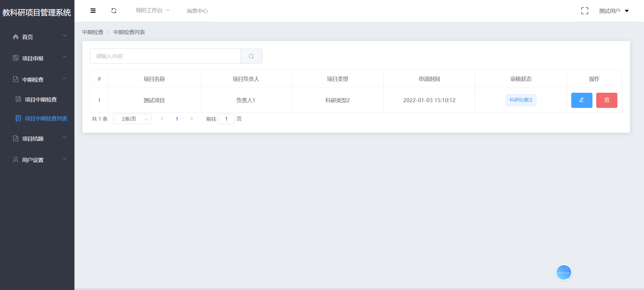Viewport: 644px width, 290px height.
Task: Click the search magnifier button
Action: coord(251,56)
